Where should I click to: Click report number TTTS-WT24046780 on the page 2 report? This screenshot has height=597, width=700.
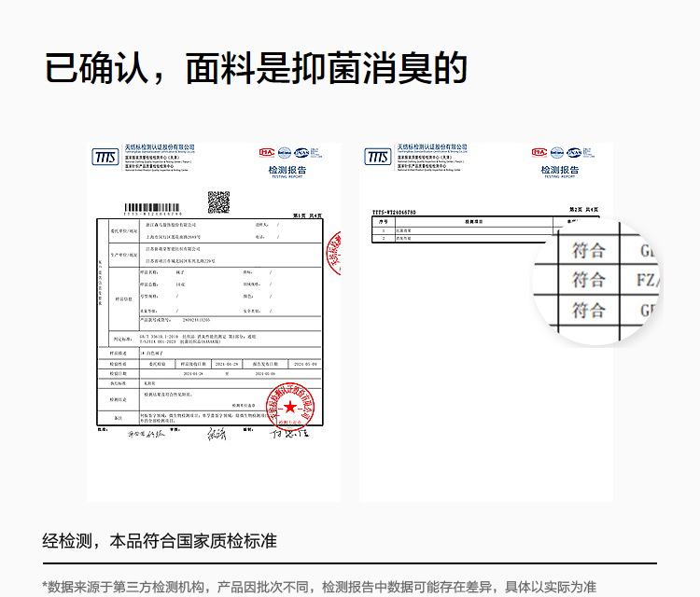[394, 213]
